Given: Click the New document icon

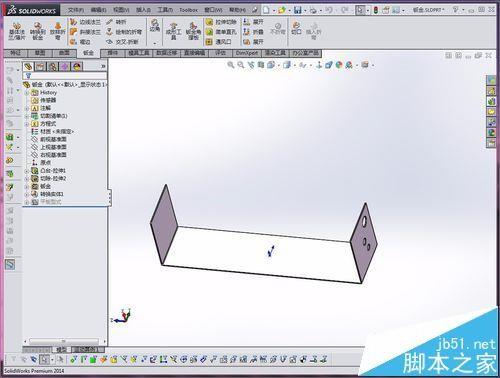Looking at the screenshot, I should coord(266,10).
